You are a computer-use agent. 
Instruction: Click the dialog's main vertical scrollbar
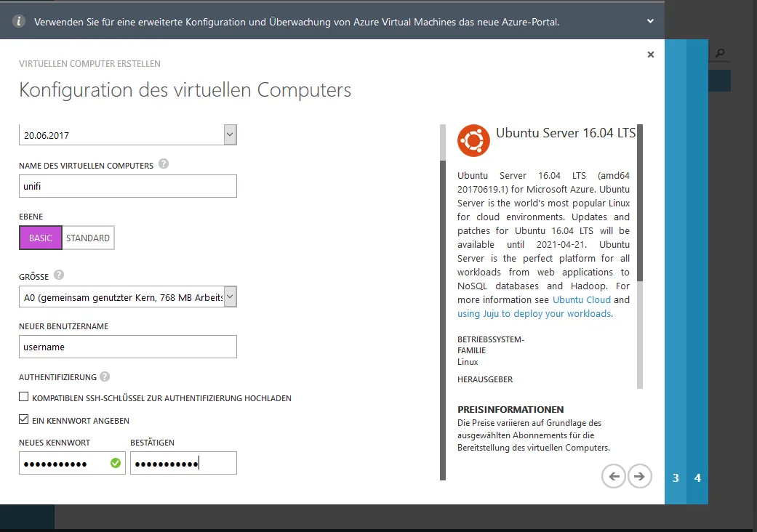point(443,302)
